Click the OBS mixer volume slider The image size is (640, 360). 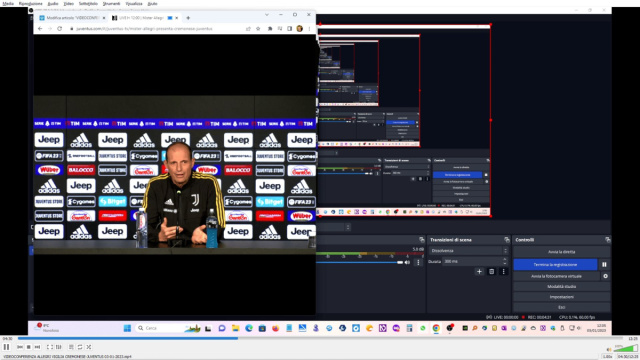pyautogui.click(x=359, y=262)
